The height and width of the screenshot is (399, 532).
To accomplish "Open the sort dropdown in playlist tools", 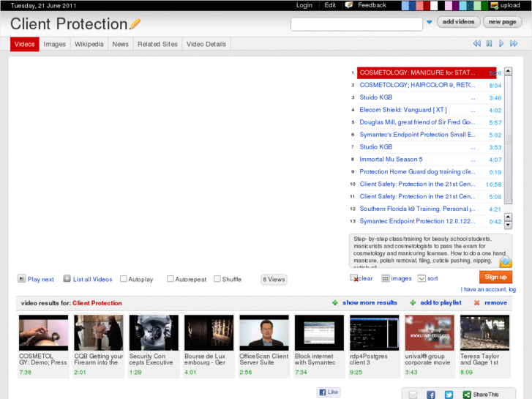I will pyautogui.click(x=422, y=278).
